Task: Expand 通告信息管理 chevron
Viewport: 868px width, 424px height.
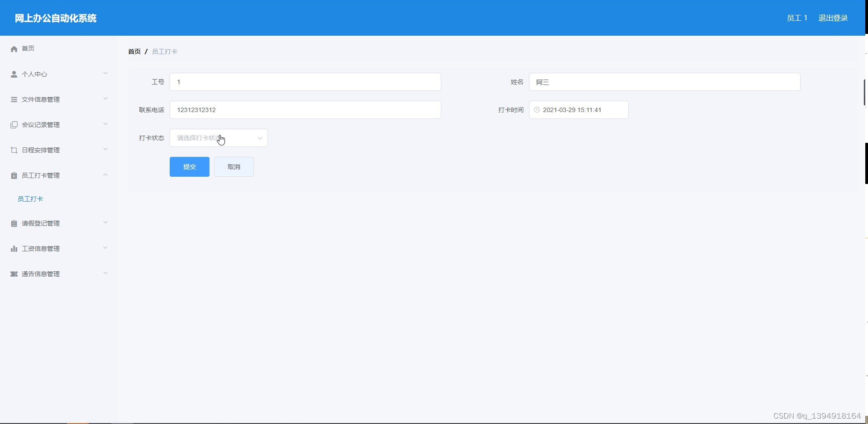Action: pyautogui.click(x=105, y=273)
